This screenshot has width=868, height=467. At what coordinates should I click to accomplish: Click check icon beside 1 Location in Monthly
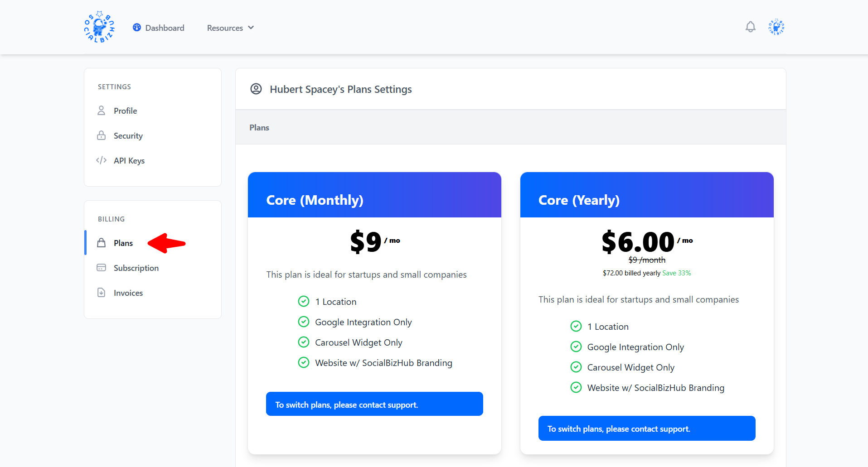[x=304, y=301]
